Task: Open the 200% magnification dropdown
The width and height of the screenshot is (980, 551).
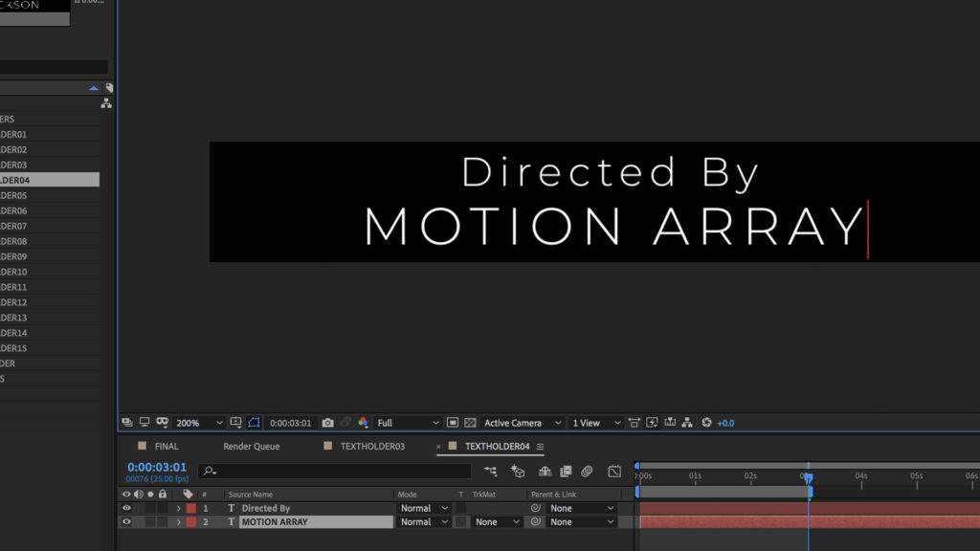Action: coord(199,423)
